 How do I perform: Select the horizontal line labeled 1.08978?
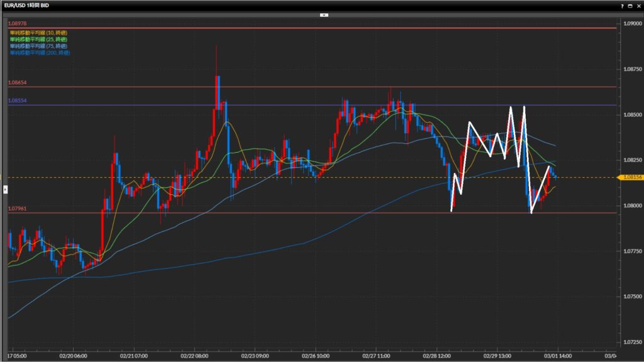point(314,28)
